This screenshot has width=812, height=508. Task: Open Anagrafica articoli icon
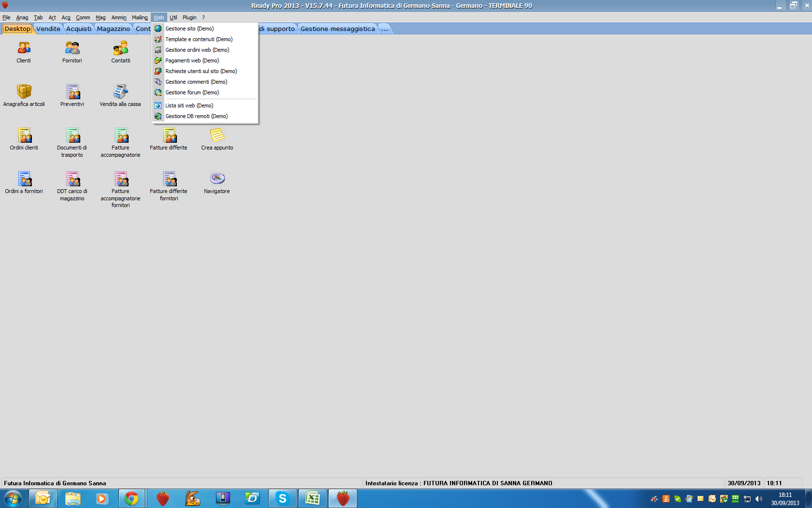(x=24, y=95)
